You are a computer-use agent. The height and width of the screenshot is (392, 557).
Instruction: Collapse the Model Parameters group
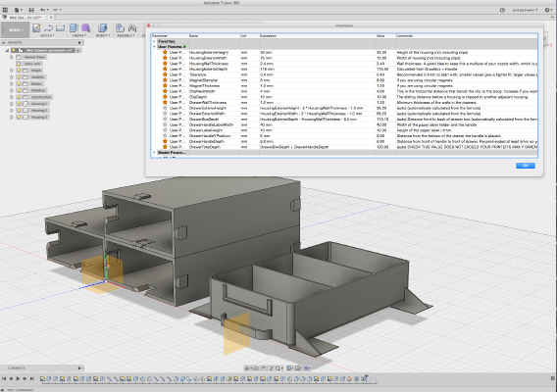(155, 153)
